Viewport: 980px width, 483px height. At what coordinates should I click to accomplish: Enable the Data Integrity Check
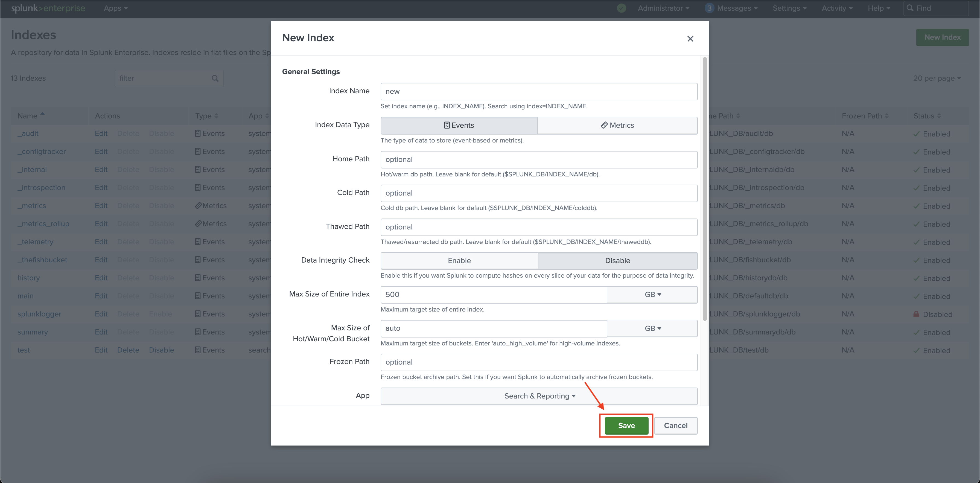pyautogui.click(x=459, y=261)
